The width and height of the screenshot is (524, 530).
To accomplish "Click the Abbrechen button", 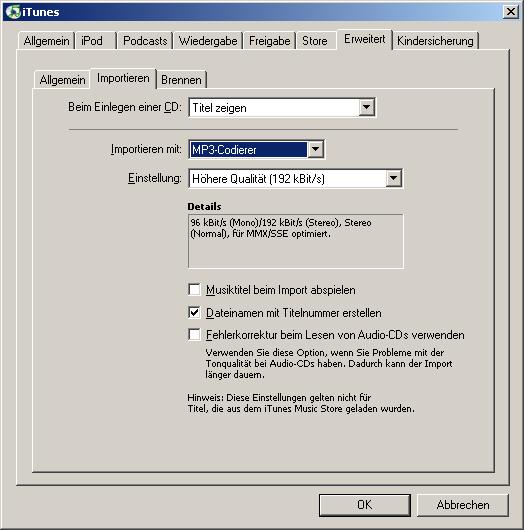I will pyautogui.click(x=462, y=505).
